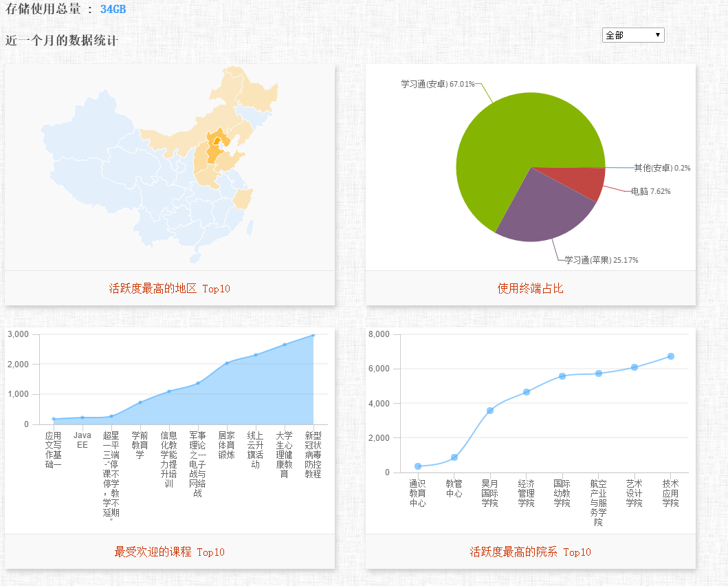Open the 全部 dropdown filter

pyautogui.click(x=632, y=35)
